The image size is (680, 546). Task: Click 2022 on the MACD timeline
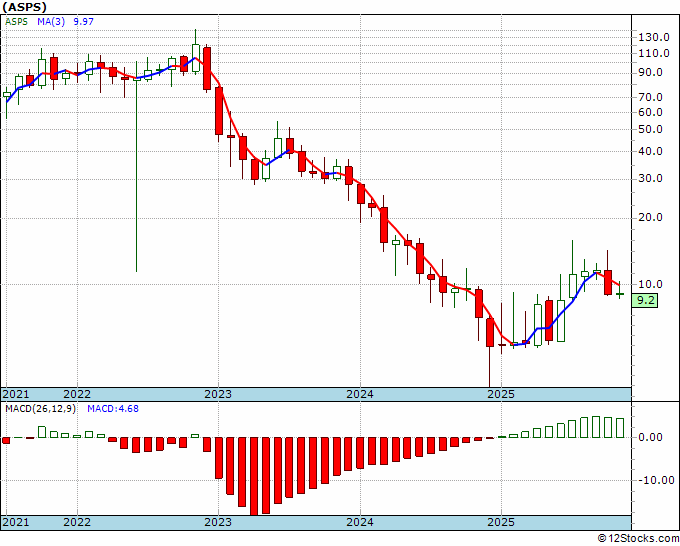77,522
